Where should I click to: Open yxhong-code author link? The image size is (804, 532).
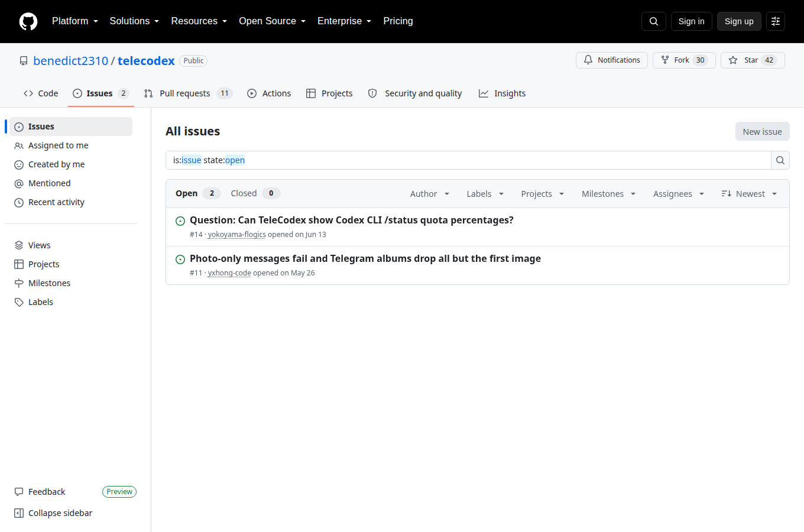point(229,273)
